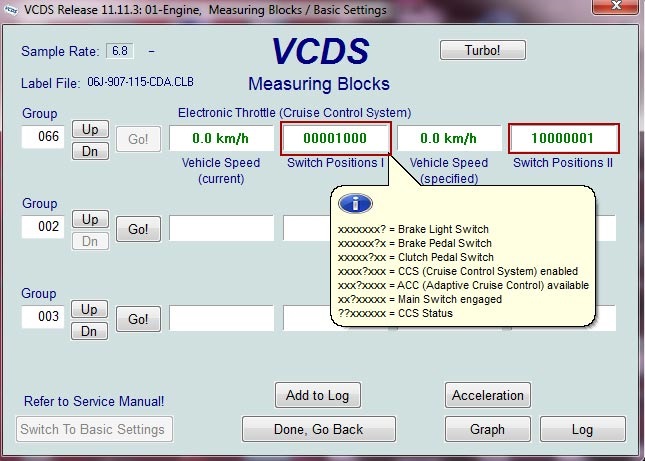The width and height of the screenshot is (645, 461).
Task: Click Electronic Throttle (Cruise Control System) heading
Action: [x=295, y=113]
